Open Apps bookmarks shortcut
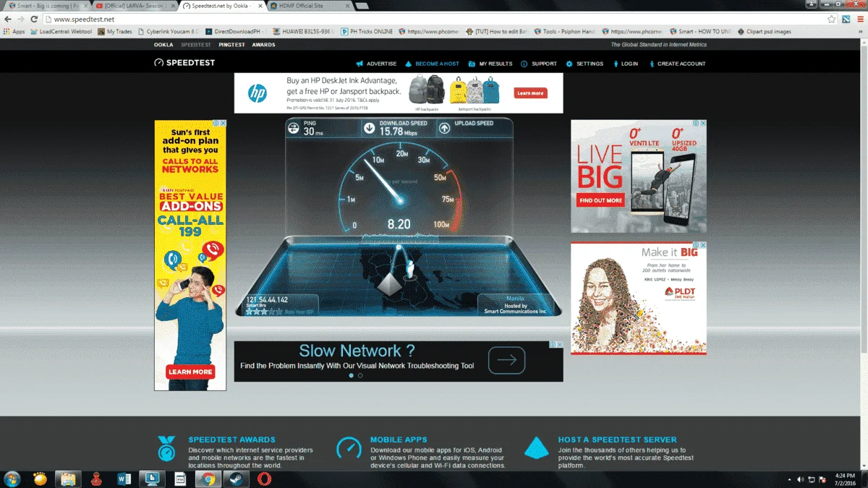The image size is (868, 488). (x=14, y=32)
